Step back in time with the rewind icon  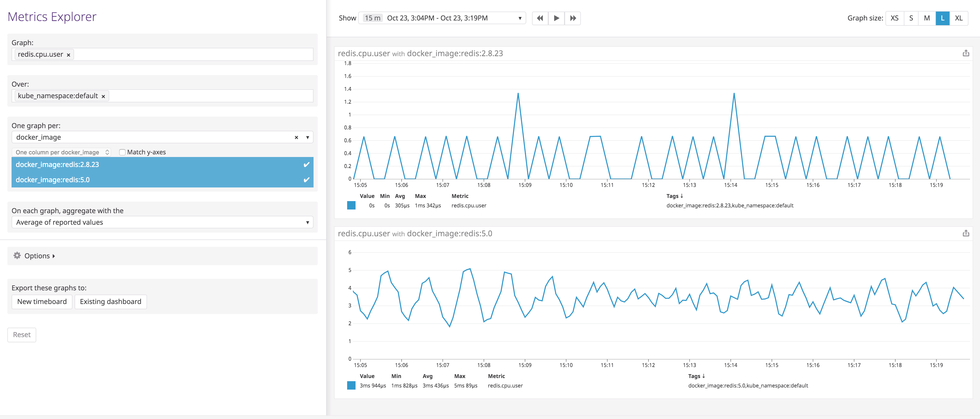[x=539, y=18]
